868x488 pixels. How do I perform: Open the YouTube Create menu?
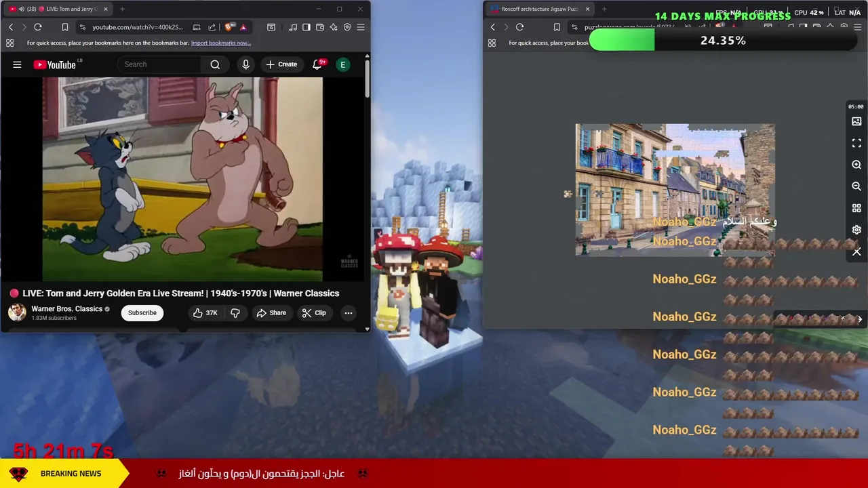[x=281, y=64]
